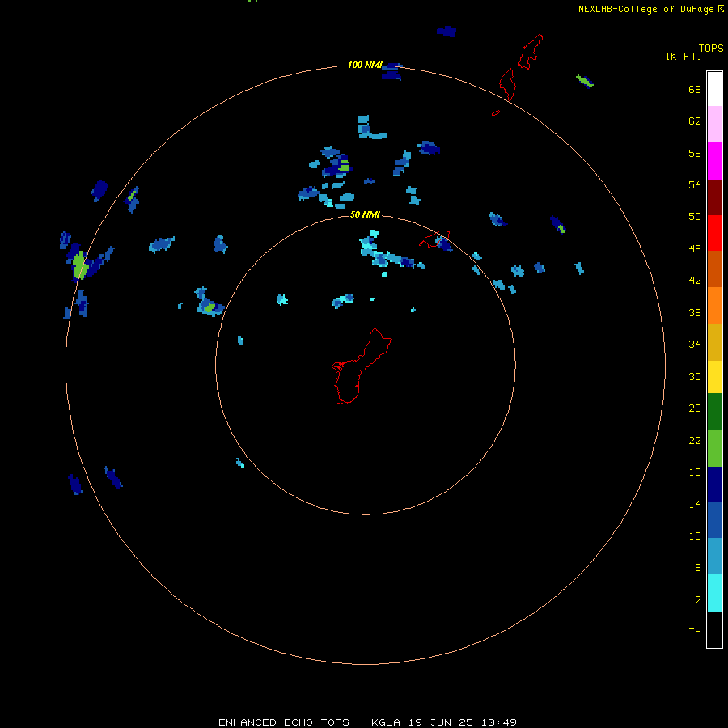
Task: Click the legend value 34
Action: coord(695,345)
